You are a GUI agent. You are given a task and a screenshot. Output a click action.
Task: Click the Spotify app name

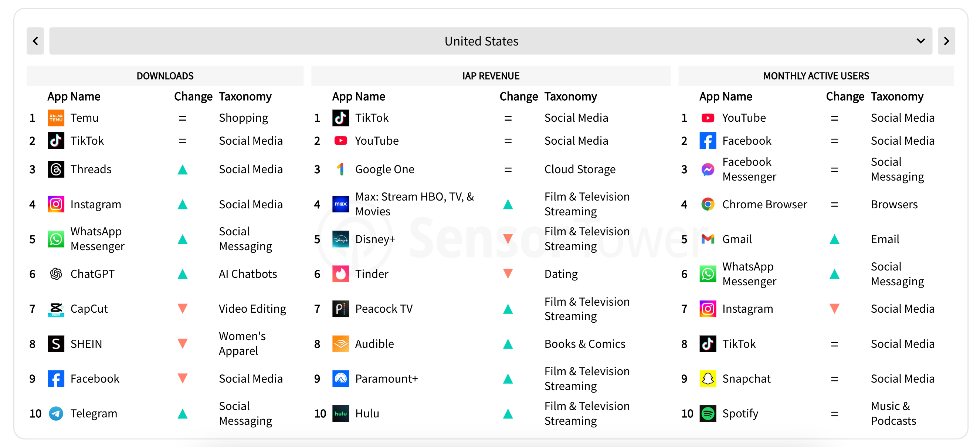(740, 414)
